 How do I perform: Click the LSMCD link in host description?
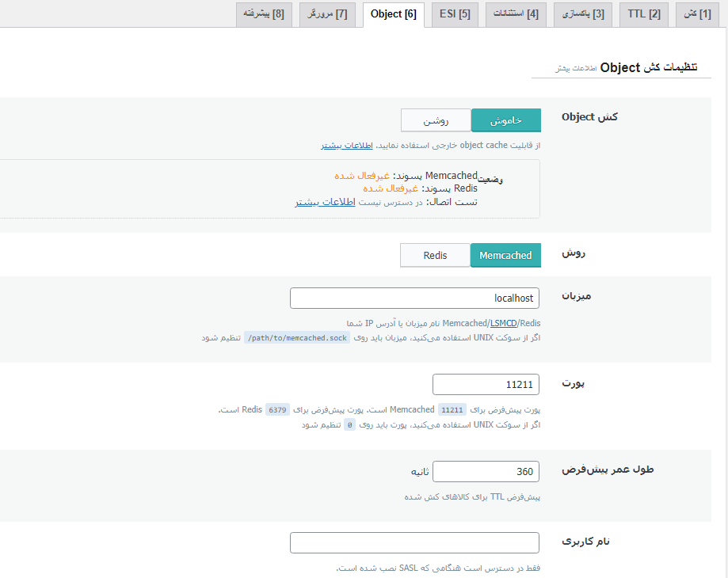(504, 322)
